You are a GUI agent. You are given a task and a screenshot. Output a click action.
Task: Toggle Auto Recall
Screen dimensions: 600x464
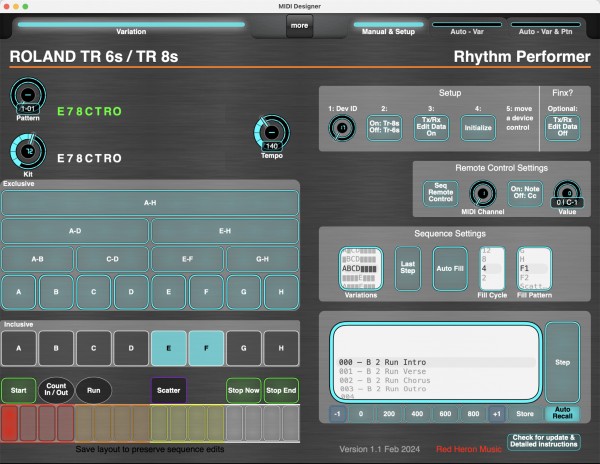[562, 413]
